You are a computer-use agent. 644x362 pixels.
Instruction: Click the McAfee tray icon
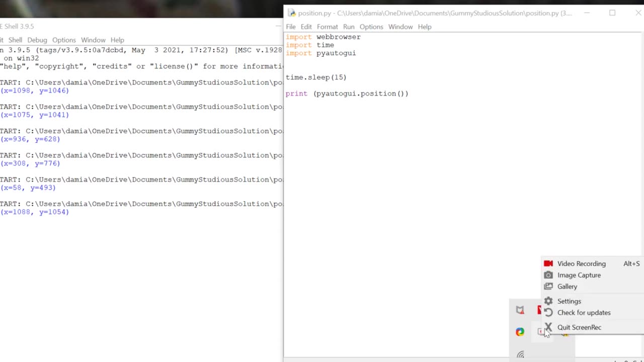pos(520,310)
